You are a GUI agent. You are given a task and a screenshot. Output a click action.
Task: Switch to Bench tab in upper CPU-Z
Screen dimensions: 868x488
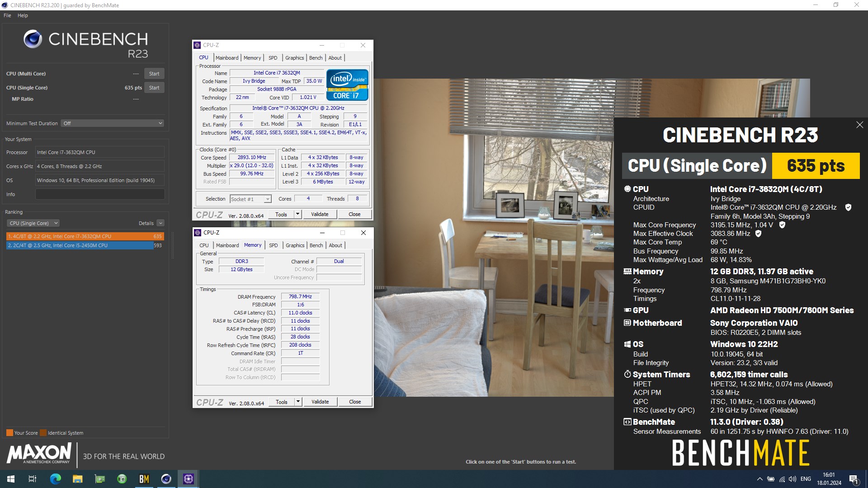316,58
